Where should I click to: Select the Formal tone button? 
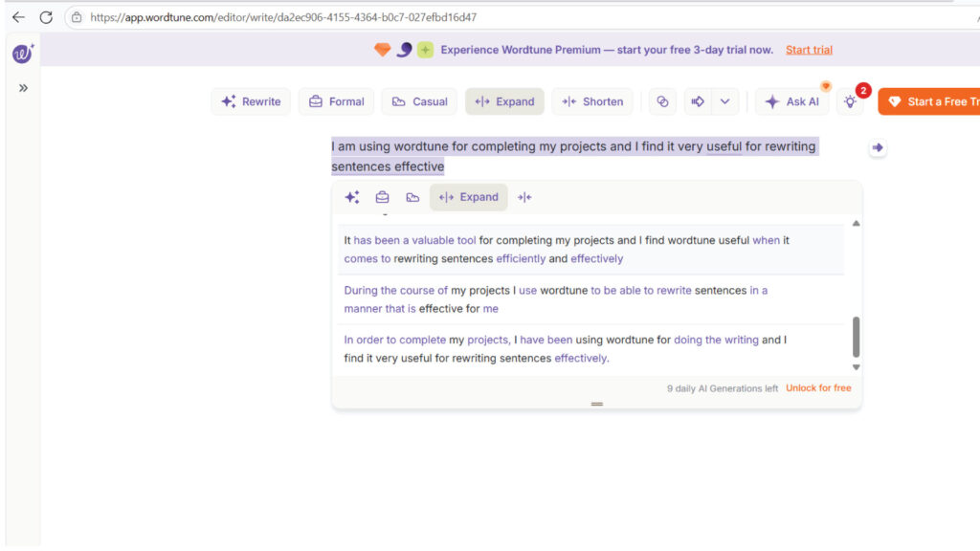pos(336,101)
